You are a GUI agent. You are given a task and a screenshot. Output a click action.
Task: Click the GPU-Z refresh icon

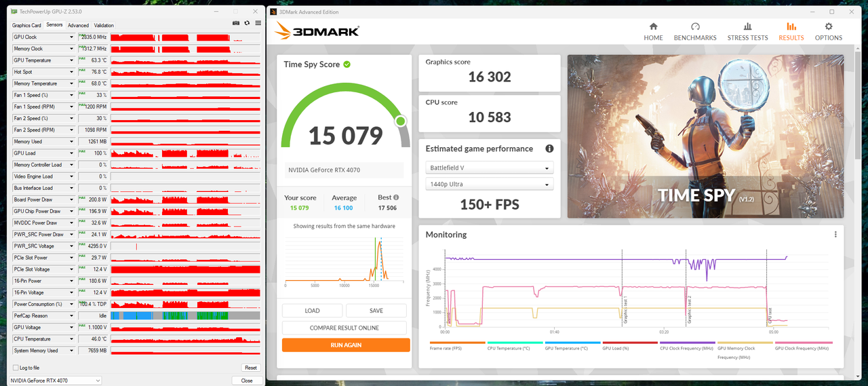pos(247,23)
